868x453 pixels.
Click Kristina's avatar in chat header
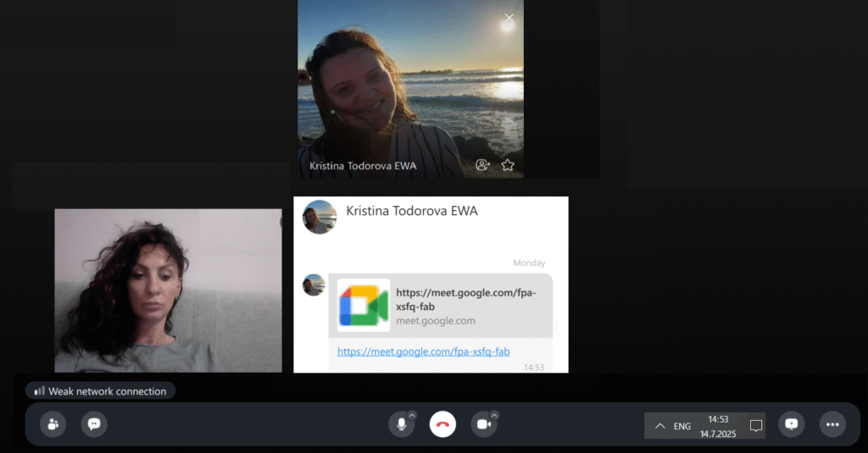tap(320, 217)
